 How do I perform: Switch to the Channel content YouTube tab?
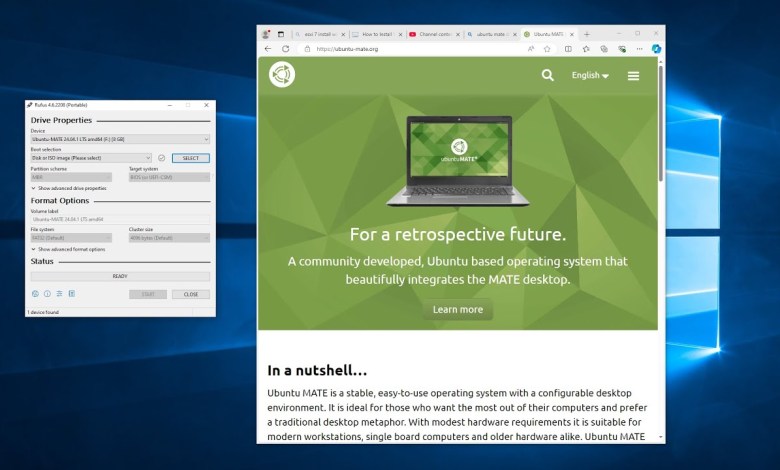[x=432, y=34]
